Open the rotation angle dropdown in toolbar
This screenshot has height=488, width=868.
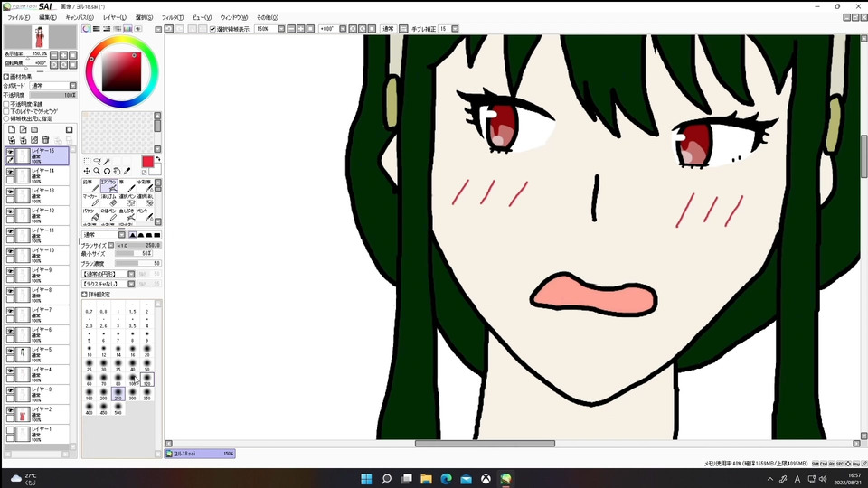point(343,29)
